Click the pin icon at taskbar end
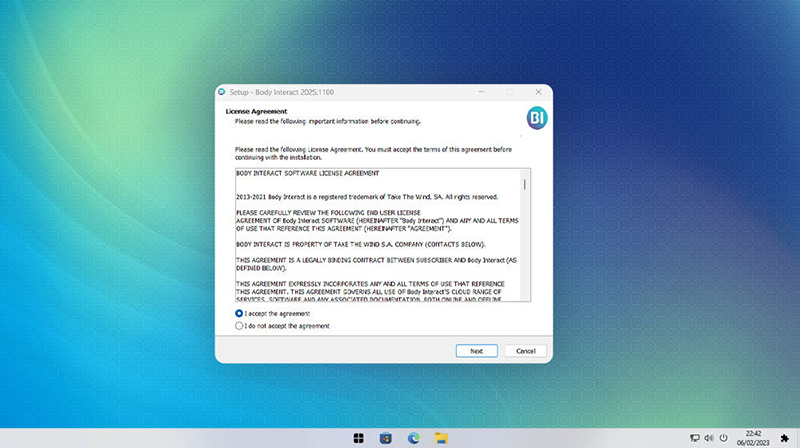Viewport: 800px width, 448px height. click(x=785, y=438)
